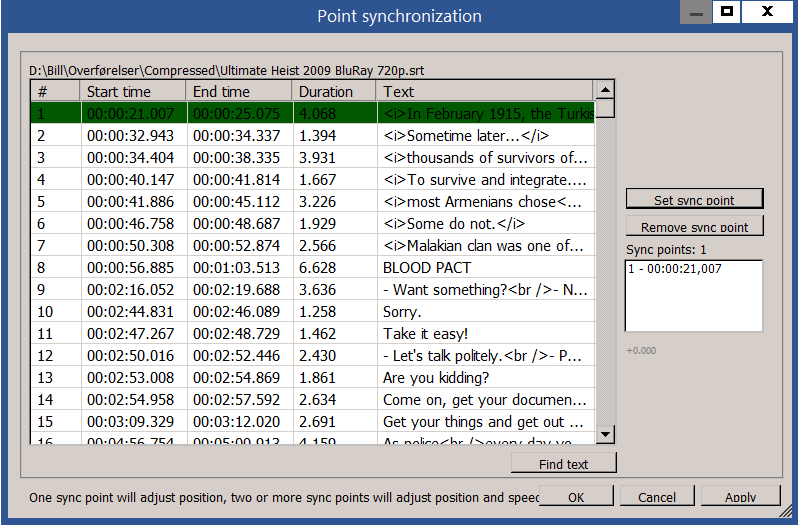Screen dimensions: 798x525
Task: Click the # column header
Action: (55, 92)
